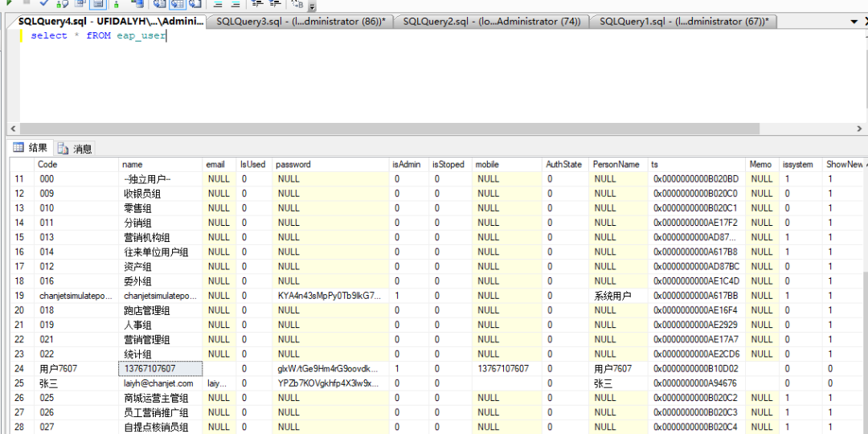The width and height of the screenshot is (868, 434).
Task: Click the name cell 统计组
Action: pyautogui.click(x=161, y=354)
